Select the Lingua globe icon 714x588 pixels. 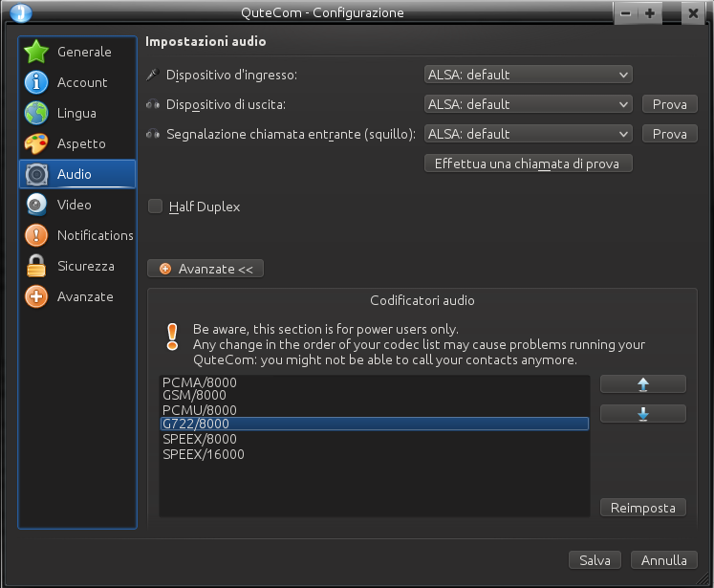pyautogui.click(x=36, y=113)
